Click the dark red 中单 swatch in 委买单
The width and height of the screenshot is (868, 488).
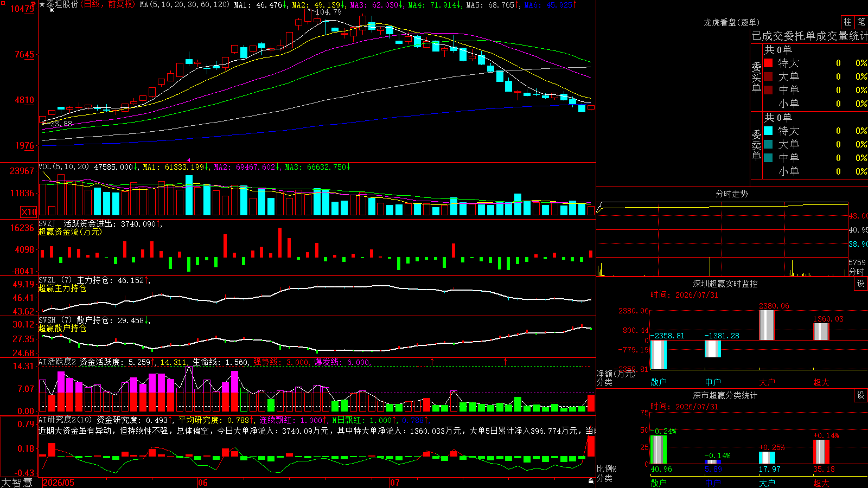pyautogui.click(x=768, y=90)
